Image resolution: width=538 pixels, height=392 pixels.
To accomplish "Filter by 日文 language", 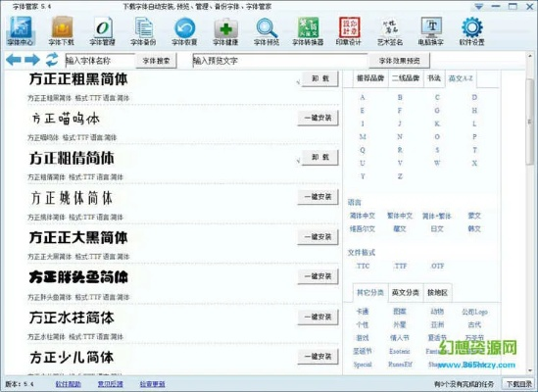I will click(437, 228).
